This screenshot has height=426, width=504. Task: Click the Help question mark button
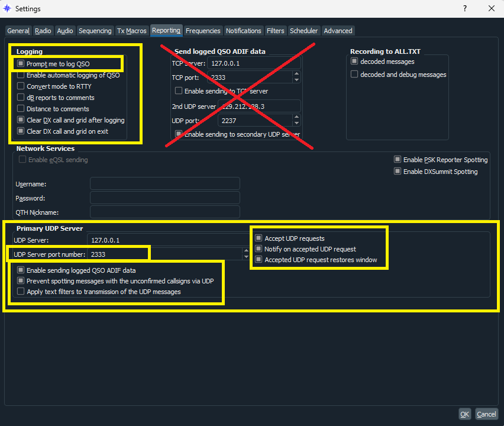click(x=464, y=9)
